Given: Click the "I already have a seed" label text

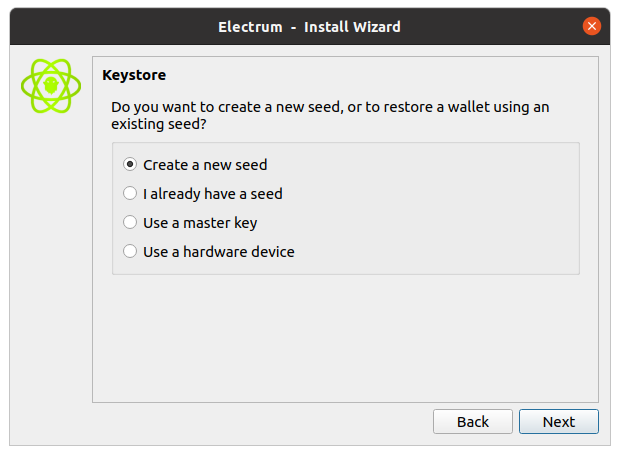Looking at the screenshot, I should click(x=213, y=194).
